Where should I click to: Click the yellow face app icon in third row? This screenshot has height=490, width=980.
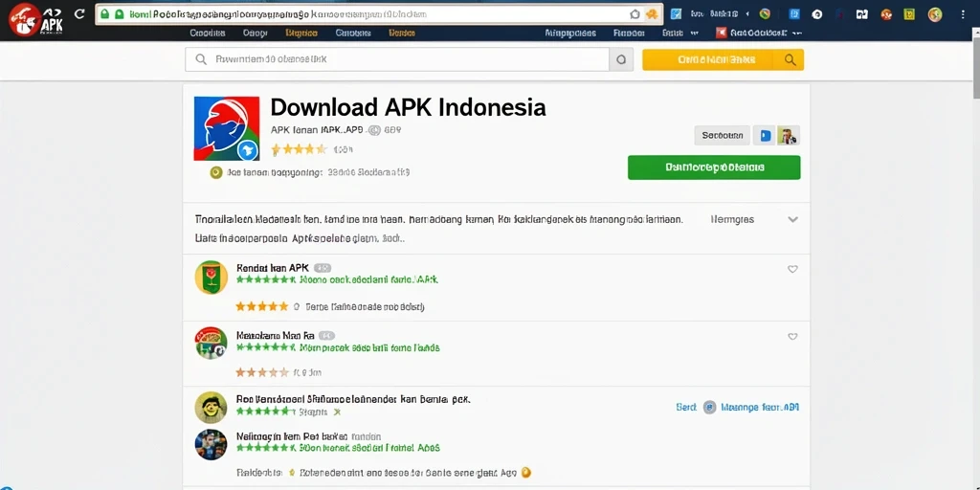tap(211, 408)
